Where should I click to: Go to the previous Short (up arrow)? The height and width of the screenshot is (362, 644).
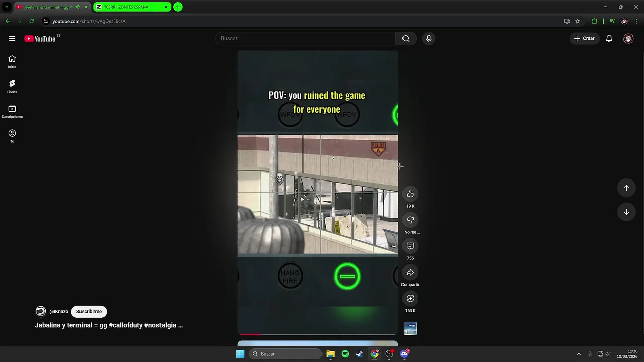(626, 188)
